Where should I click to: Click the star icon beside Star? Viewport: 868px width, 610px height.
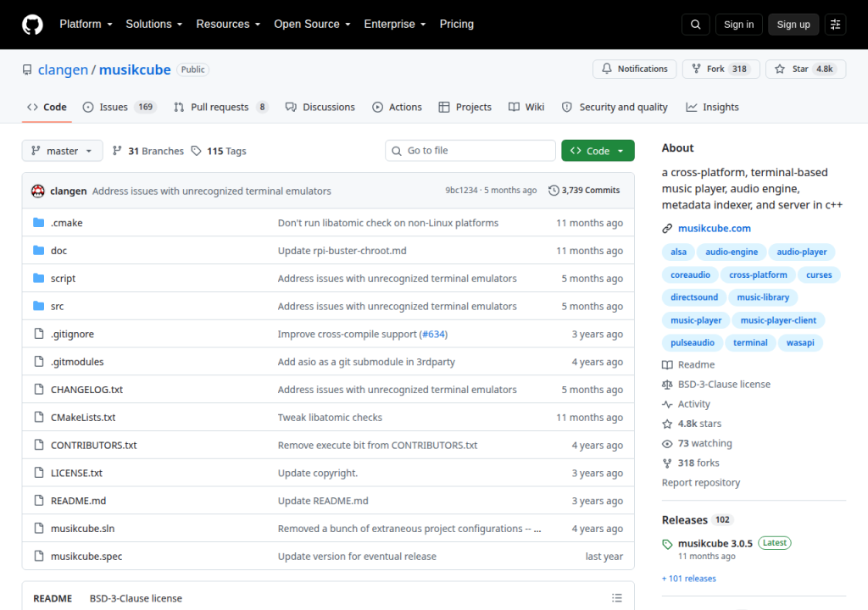click(x=780, y=69)
